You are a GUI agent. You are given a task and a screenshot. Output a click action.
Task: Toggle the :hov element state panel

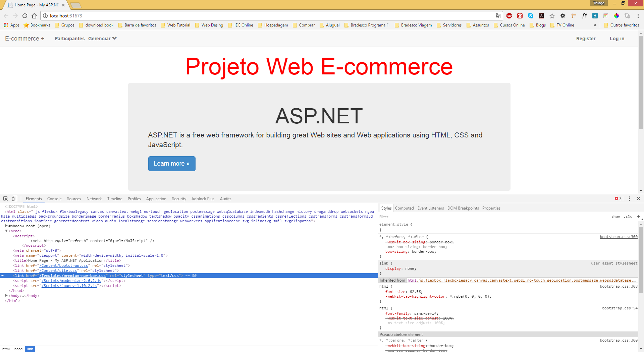(x=616, y=217)
